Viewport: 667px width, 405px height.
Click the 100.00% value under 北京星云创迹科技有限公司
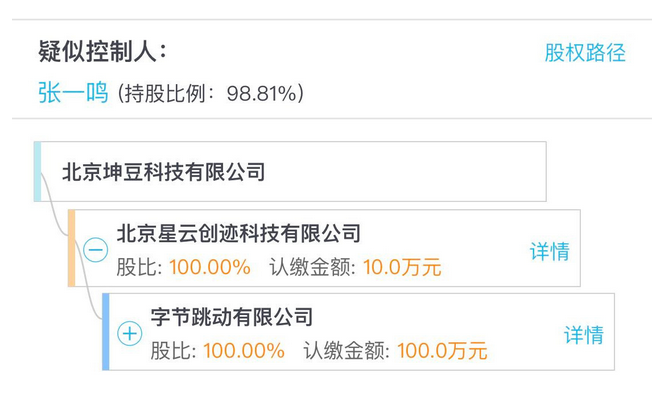click(x=209, y=268)
